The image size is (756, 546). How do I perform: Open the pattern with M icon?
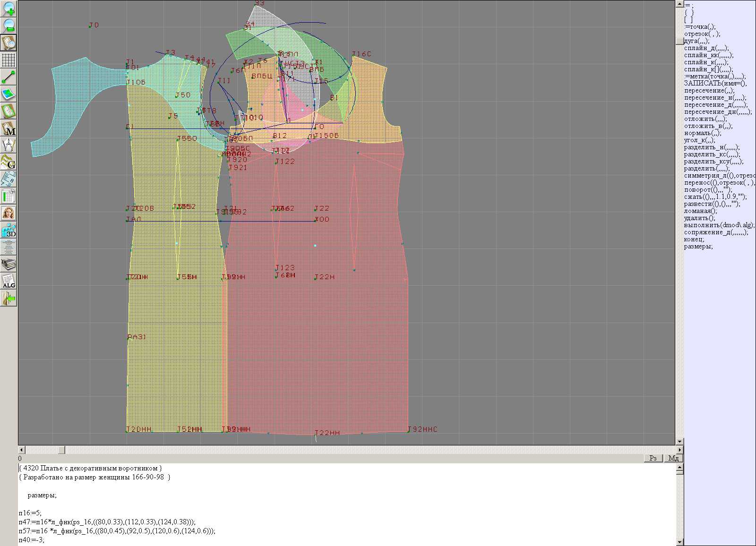9,128
